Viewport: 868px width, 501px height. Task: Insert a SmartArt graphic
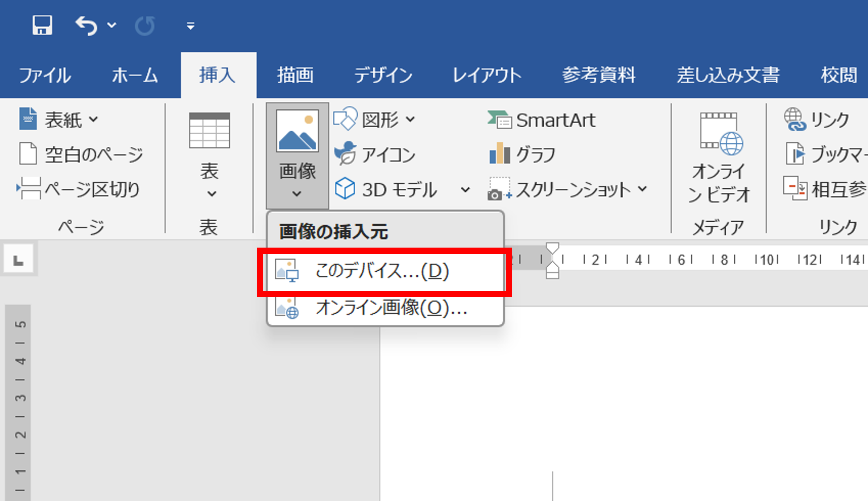(541, 120)
